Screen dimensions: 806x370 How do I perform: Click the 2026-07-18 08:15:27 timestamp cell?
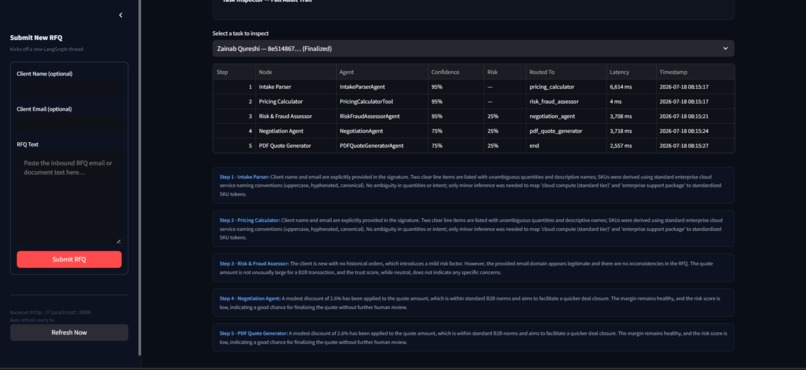(x=695, y=146)
